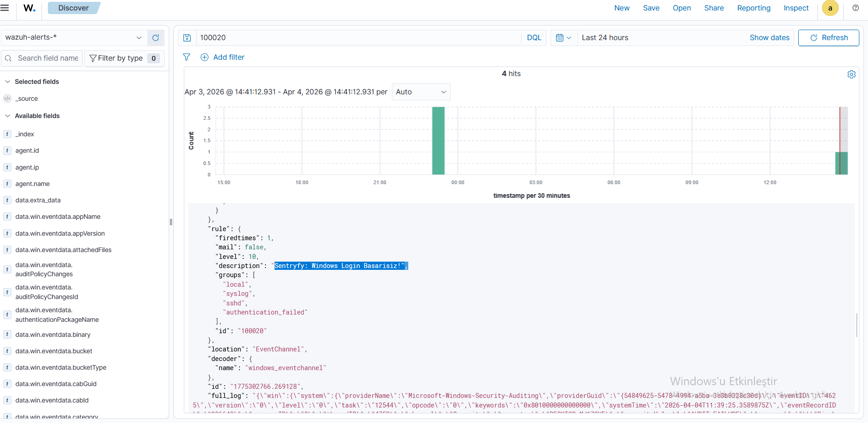Collapse the Selected fields section
The height and width of the screenshot is (423, 868).
(8, 82)
